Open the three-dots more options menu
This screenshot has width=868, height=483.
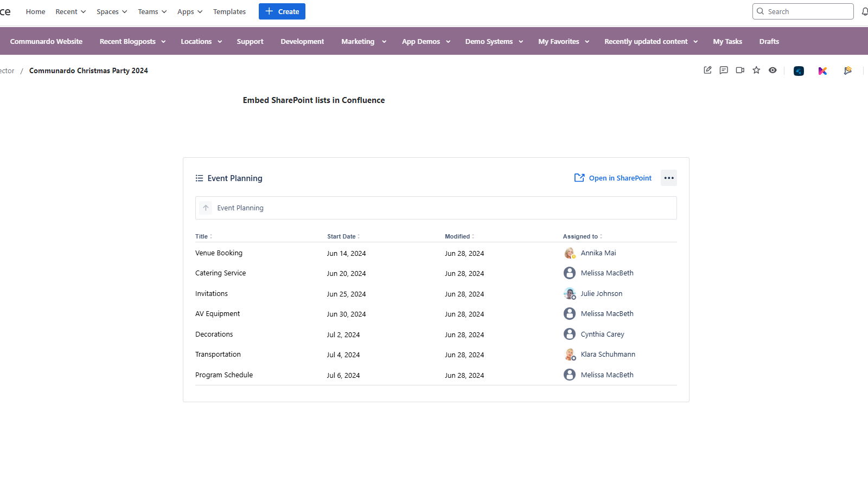[x=669, y=178]
